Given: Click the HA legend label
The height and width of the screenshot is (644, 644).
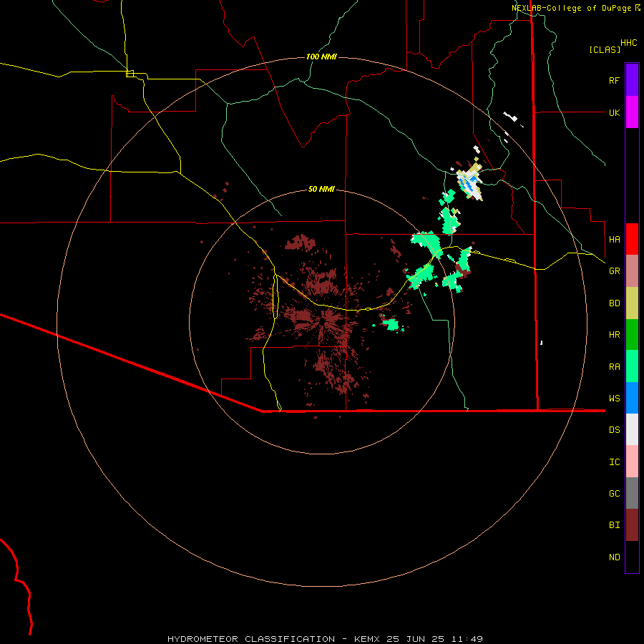Looking at the screenshot, I should 614,239.
